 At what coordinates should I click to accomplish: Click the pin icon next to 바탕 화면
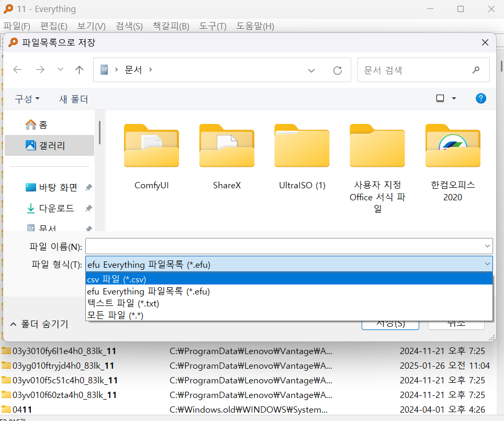pos(89,187)
